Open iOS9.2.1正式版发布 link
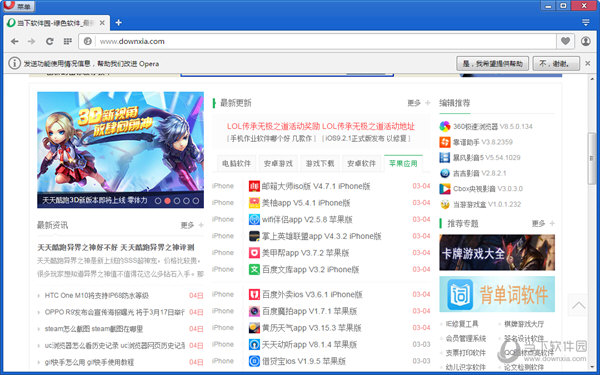The image size is (600, 375). click(x=365, y=139)
